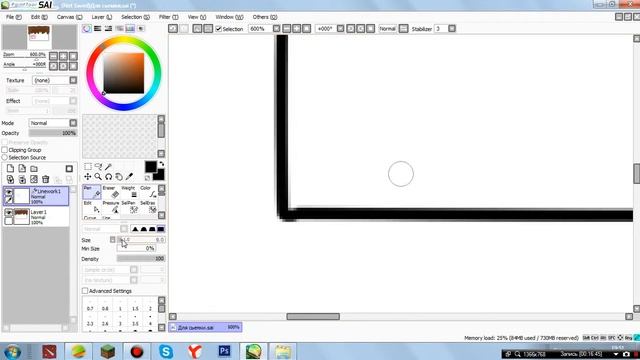This screenshot has height=360, width=640.
Task: Select the Weight tool
Action: pyautogui.click(x=129, y=192)
